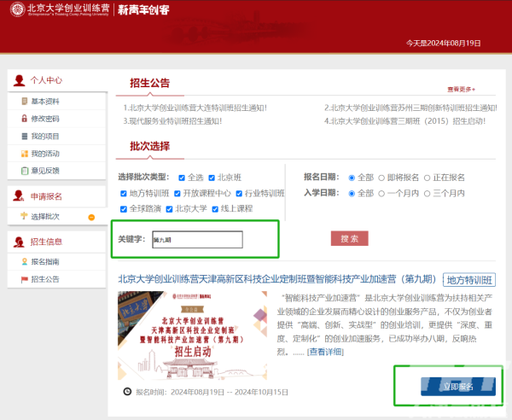The height and width of the screenshot is (420, 512).
Task: Open notice 1 about 大连特训班
Action: coord(195,108)
